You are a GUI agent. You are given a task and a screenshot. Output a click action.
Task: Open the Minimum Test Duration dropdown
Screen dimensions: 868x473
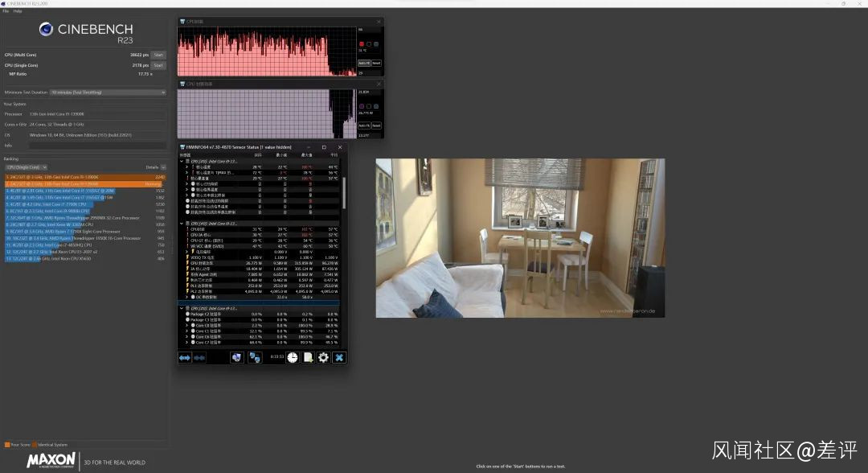[x=108, y=93]
